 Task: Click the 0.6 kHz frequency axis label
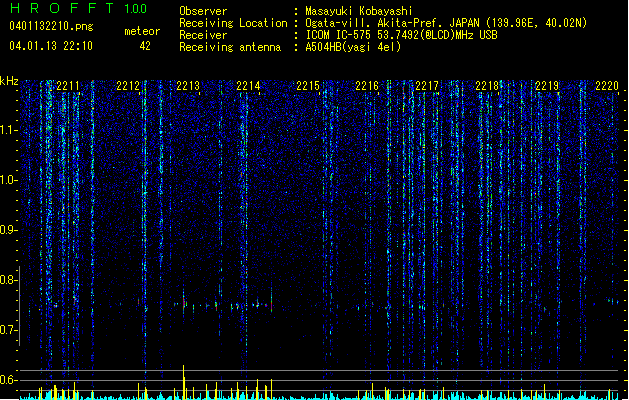8,380
